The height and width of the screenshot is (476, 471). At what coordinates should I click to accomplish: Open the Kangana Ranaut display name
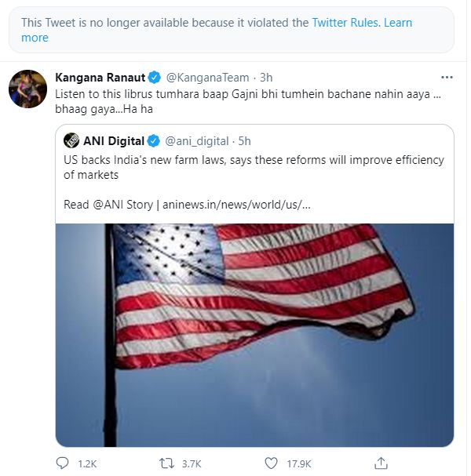pos(100,78)
